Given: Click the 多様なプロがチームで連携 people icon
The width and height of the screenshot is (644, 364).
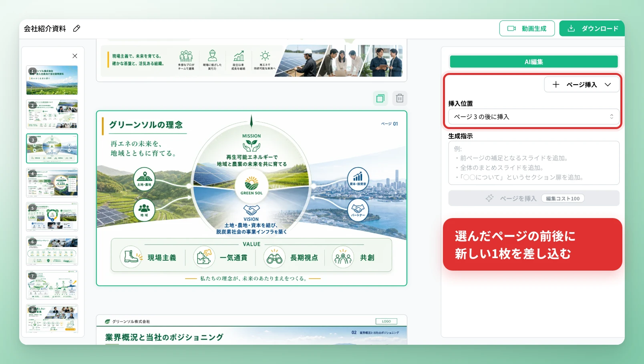Looking at the screenshot, I should [186, 56].
